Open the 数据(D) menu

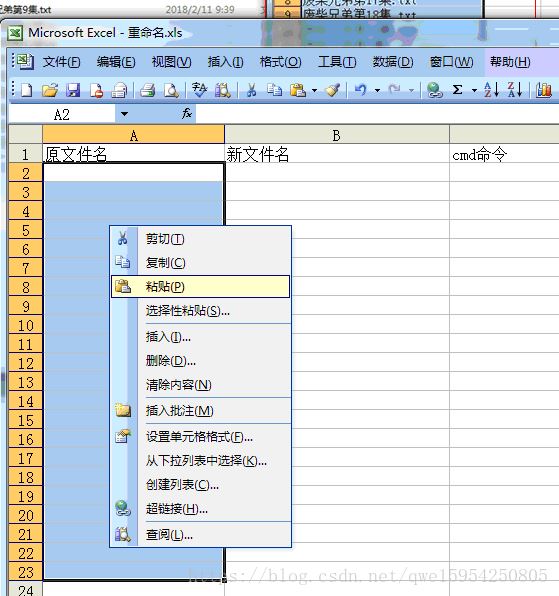tap(393, 62)
